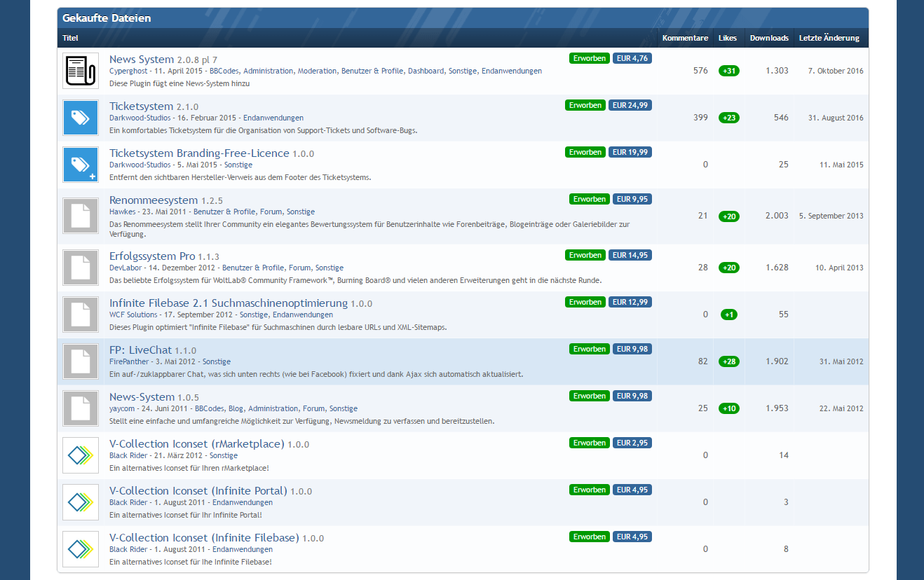Click the Ticketsystem 2.1.0 blue tag icon
This screenshot has width=924, height=580.
click(x=80, y=118)
